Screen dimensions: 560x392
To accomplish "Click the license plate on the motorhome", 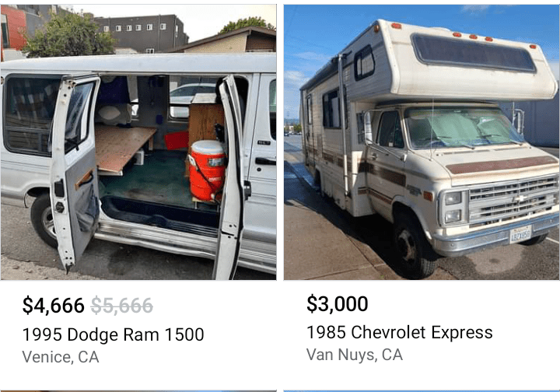I will [x=520, y=235].
